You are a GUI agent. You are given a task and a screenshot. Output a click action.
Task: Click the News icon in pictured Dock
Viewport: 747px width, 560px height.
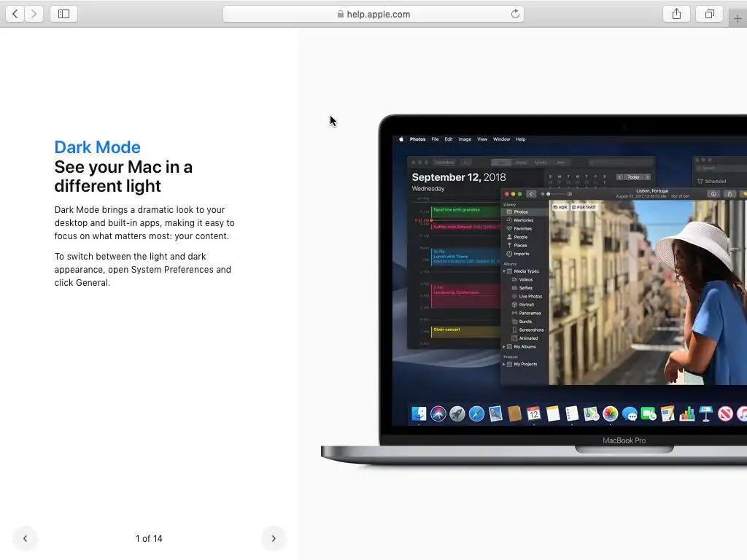point(725,414)
